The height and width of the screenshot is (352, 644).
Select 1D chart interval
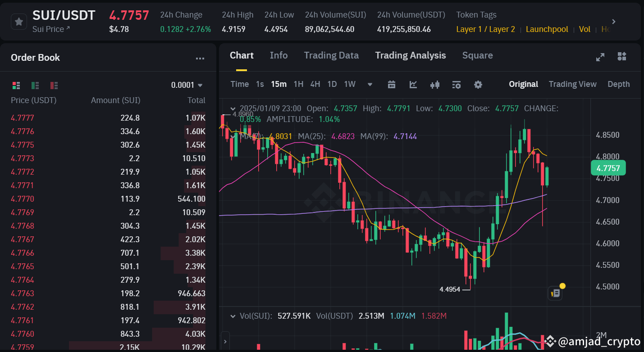(x=332, y=84)
